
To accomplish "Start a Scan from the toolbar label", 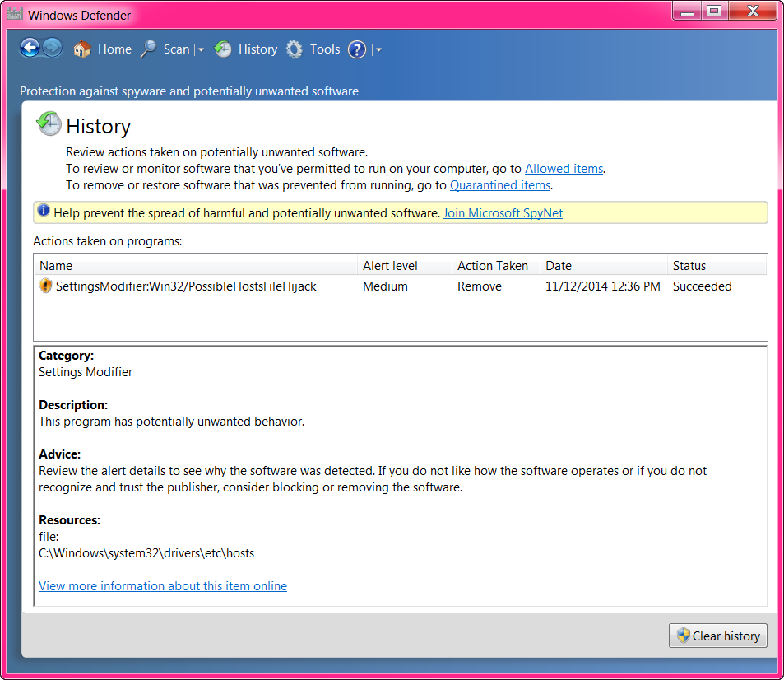I will pyautogui.click(x=177, y=49).
